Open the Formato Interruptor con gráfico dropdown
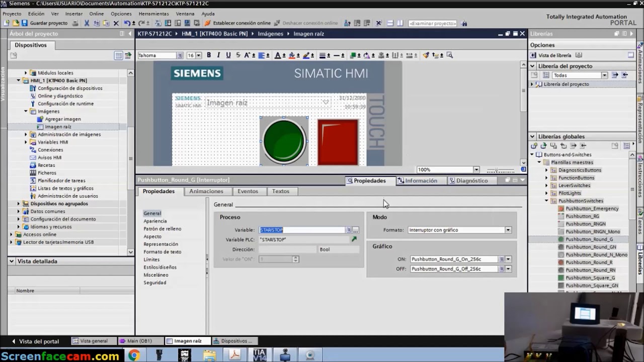 click(x=508, y=230)
